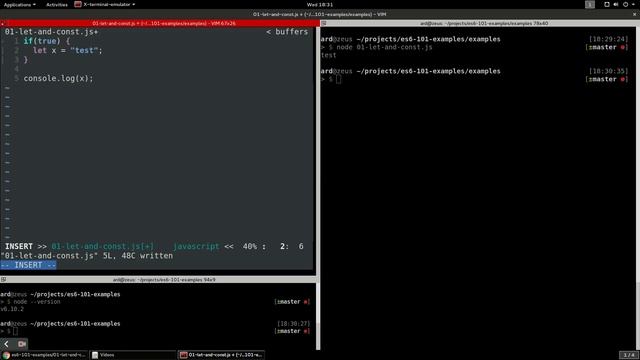Click the back arrow button in overlay

(7, 344)
